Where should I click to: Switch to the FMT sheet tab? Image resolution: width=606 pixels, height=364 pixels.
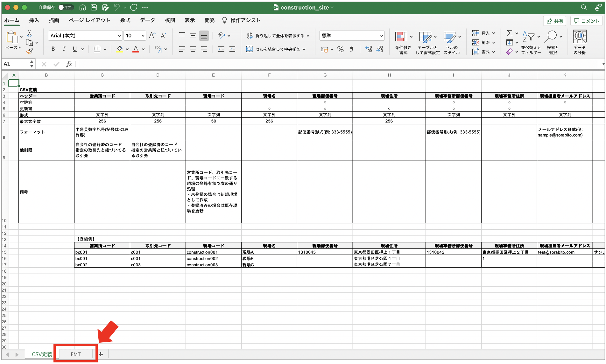click(76, 354)
